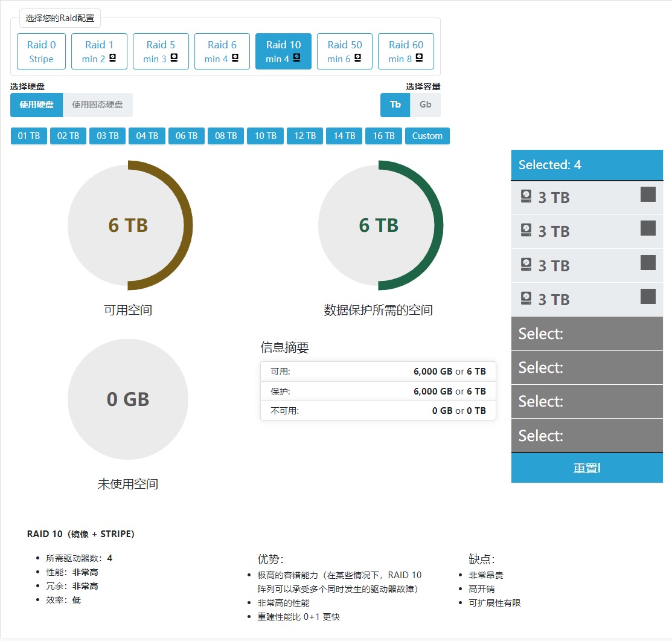672x641 pixels.
Task: Enable the 使用硬盘 disk type option
Action: tap(36, 105)
